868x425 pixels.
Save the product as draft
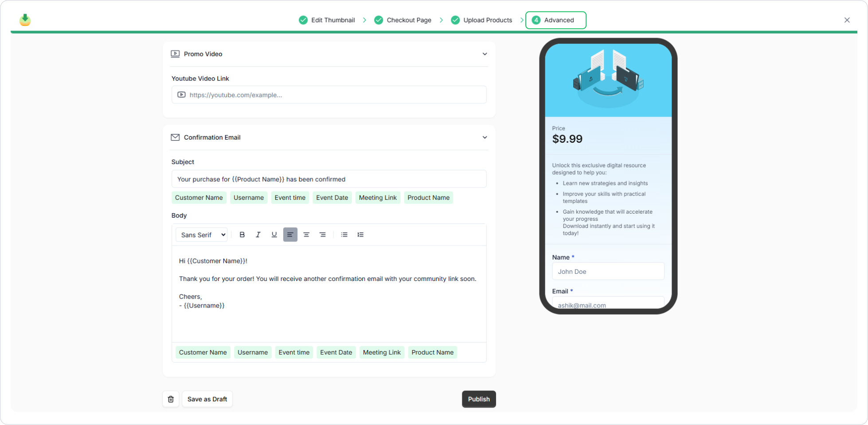coord(207,399)
